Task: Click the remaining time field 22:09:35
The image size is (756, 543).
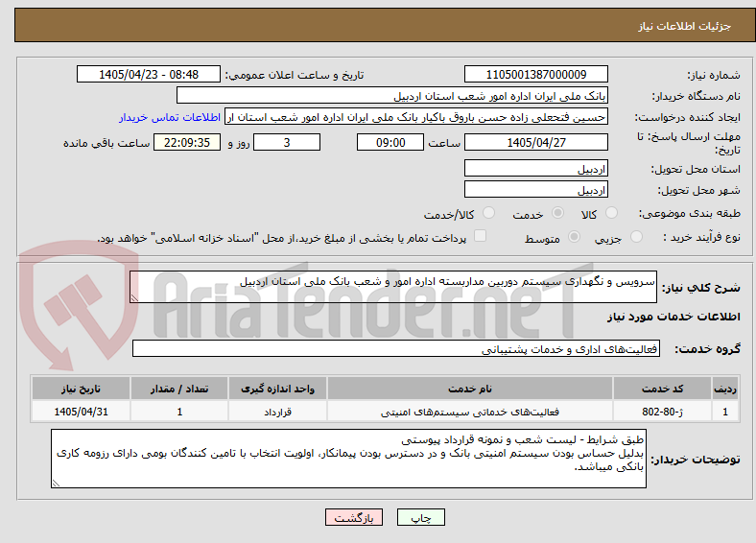Action: pyautogui.click(x=187, y=142)
